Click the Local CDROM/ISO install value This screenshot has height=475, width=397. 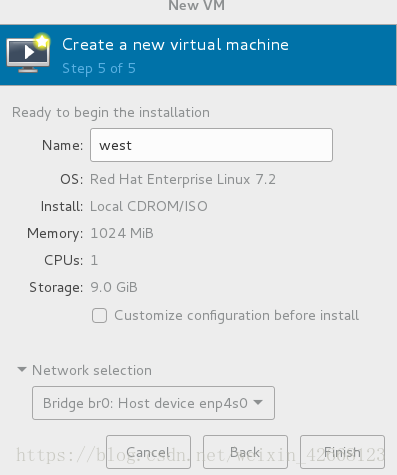coord(149,206)
